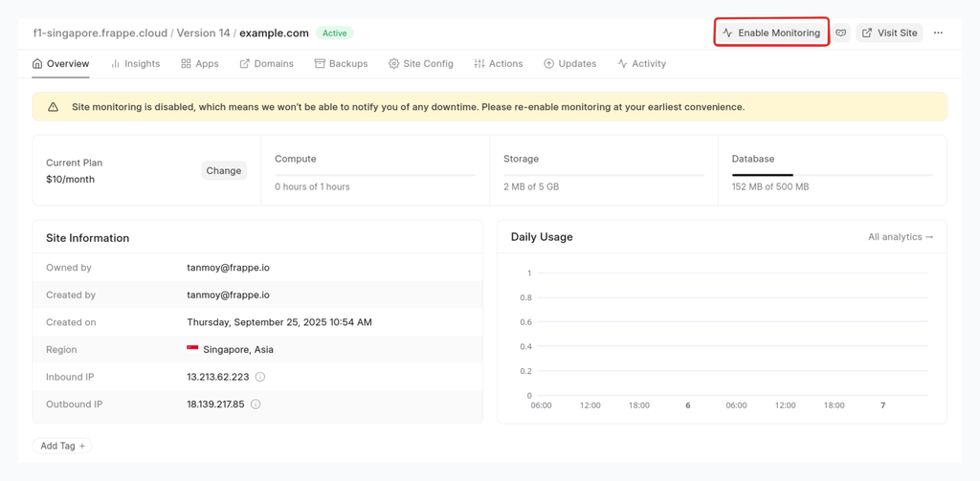Screen dimensions: 980x481
Task: Click info icon next to Inbound IP
Action: (x=260, y=377)
